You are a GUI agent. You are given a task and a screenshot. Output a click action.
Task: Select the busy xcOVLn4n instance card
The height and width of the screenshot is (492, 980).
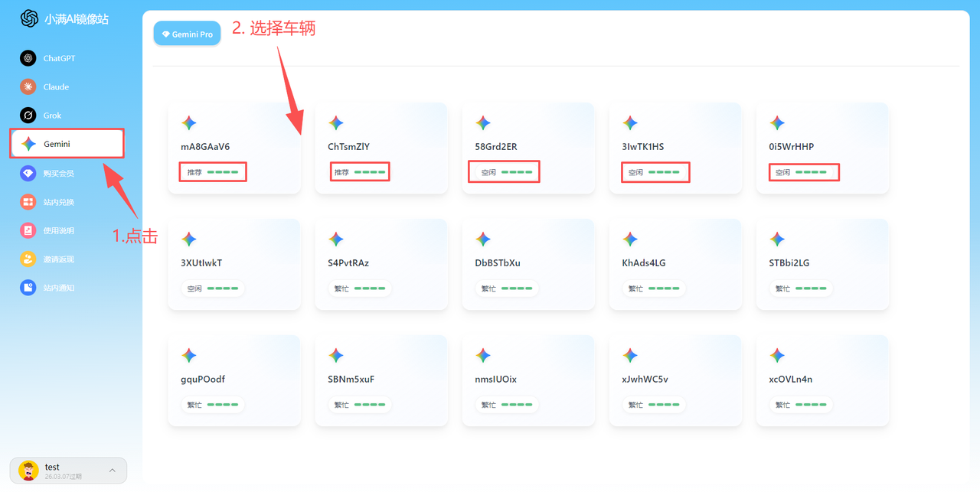pyautogui.click(x=822, y=380)
